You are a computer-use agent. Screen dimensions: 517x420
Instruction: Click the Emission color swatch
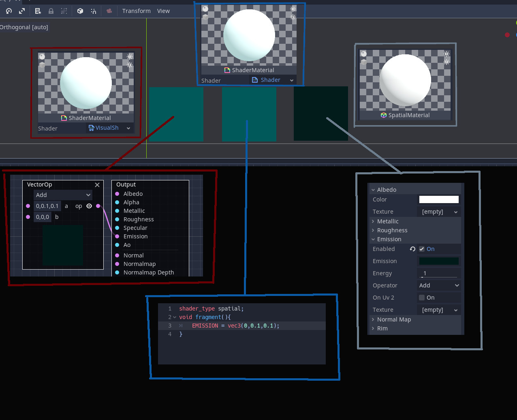click(439, 261)
